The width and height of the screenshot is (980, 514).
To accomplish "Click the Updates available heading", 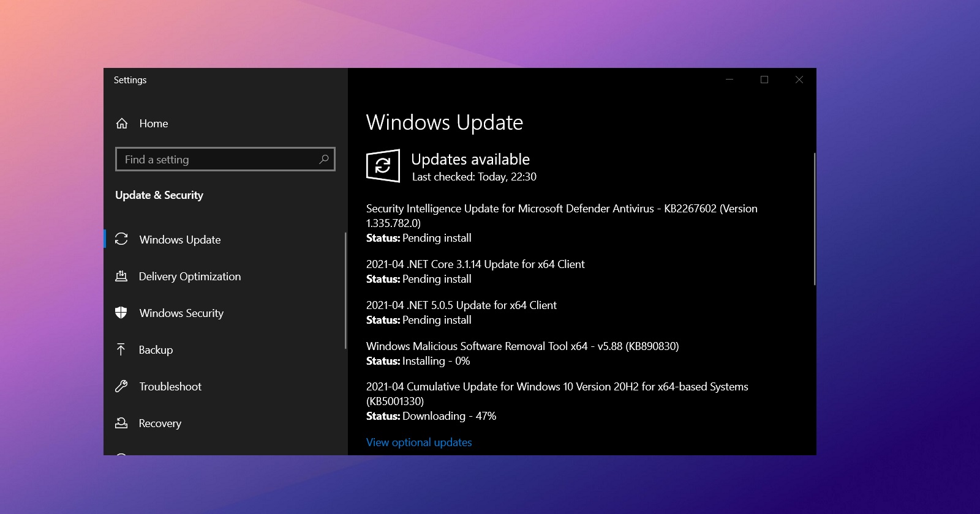I will pos(470,159).
